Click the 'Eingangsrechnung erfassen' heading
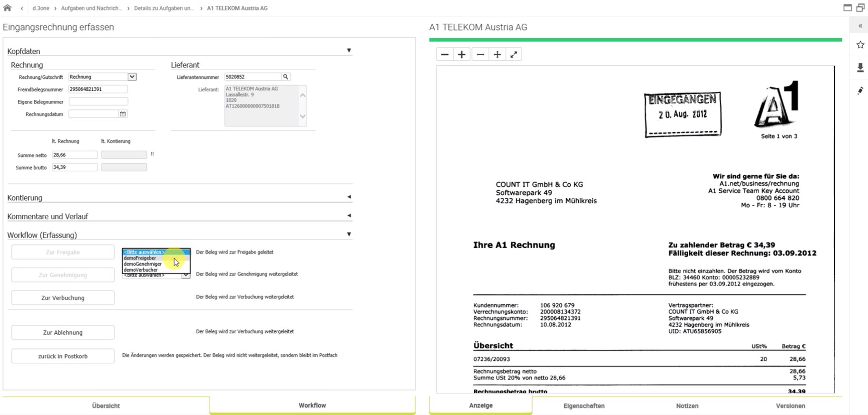868x415 pixels. click(59, 27)
